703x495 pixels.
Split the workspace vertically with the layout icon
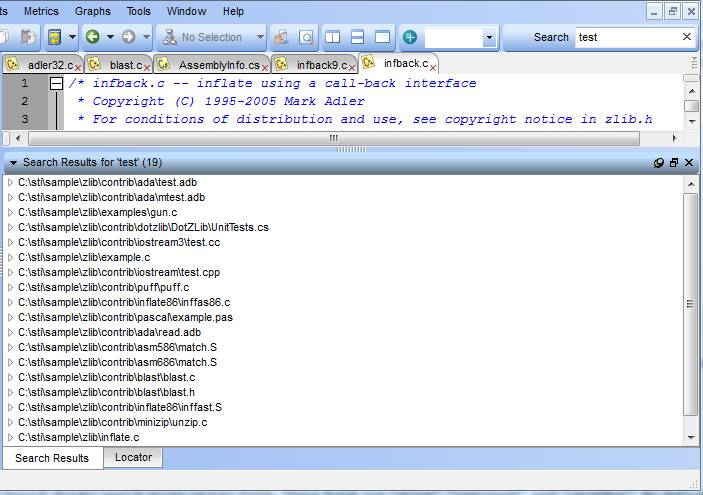[x=332, y=37]
